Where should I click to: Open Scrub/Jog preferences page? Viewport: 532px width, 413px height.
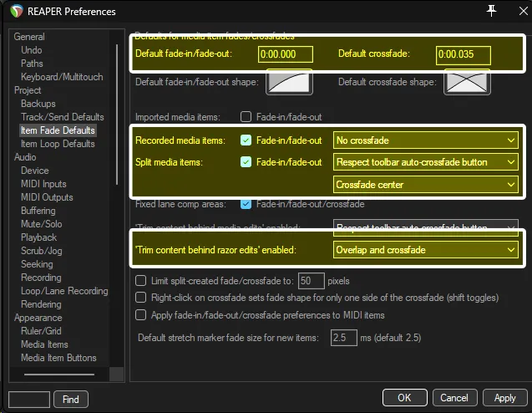(x=42, y=251)
